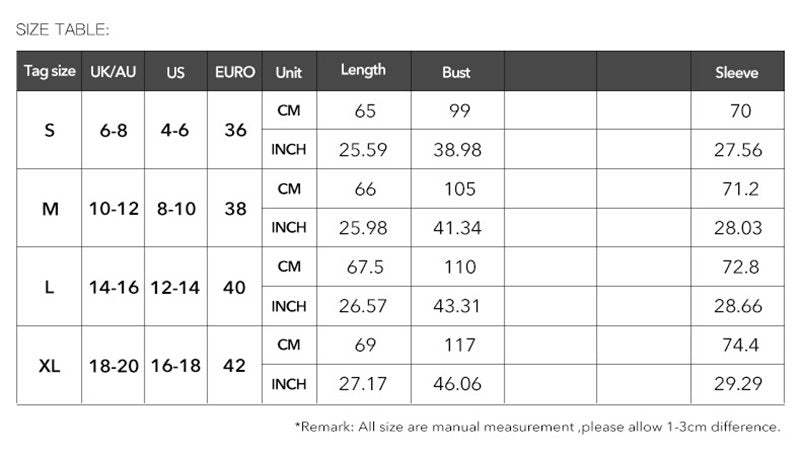
Task: Click the UK/AU size 6-8 cell
Action: [x=113, y=131]
